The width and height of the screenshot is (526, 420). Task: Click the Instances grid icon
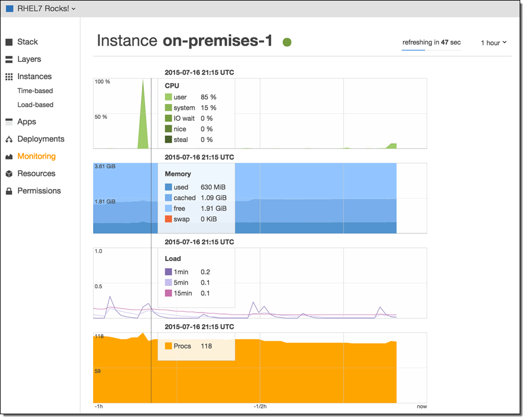[x=9, y=77]
